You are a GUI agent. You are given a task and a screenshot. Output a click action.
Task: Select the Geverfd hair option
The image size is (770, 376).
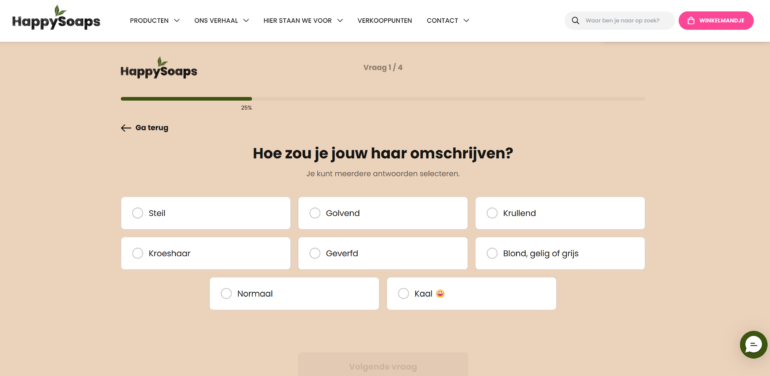coord(383,253)
